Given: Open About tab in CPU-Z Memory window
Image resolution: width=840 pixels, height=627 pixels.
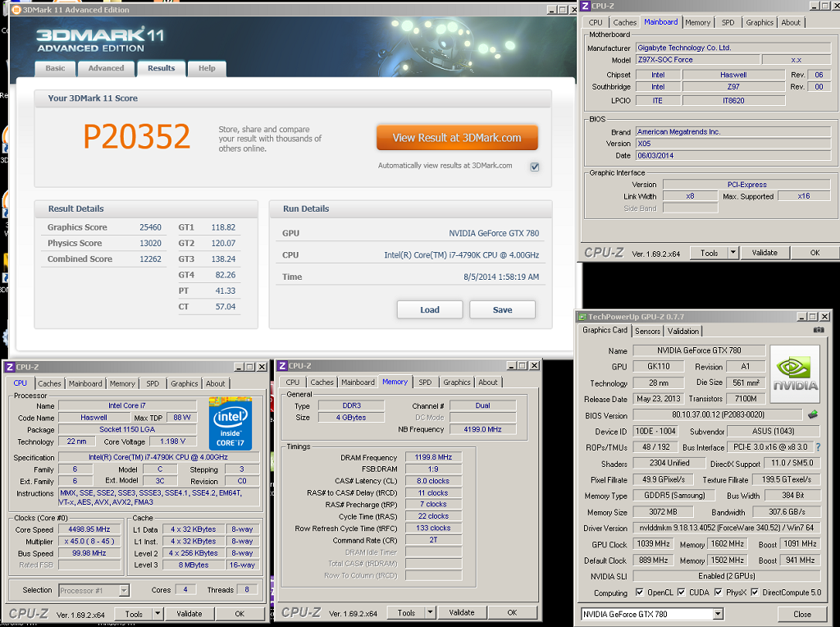Looking at the screenshot, I should 487,382.
